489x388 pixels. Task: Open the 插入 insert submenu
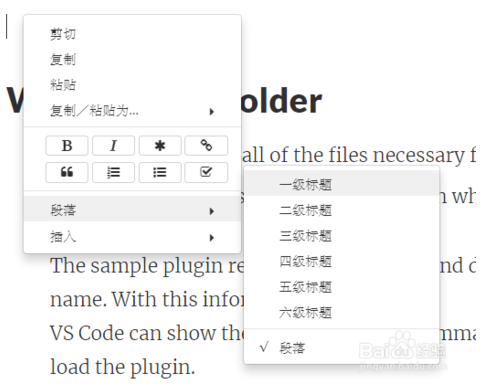click(132, 237)
